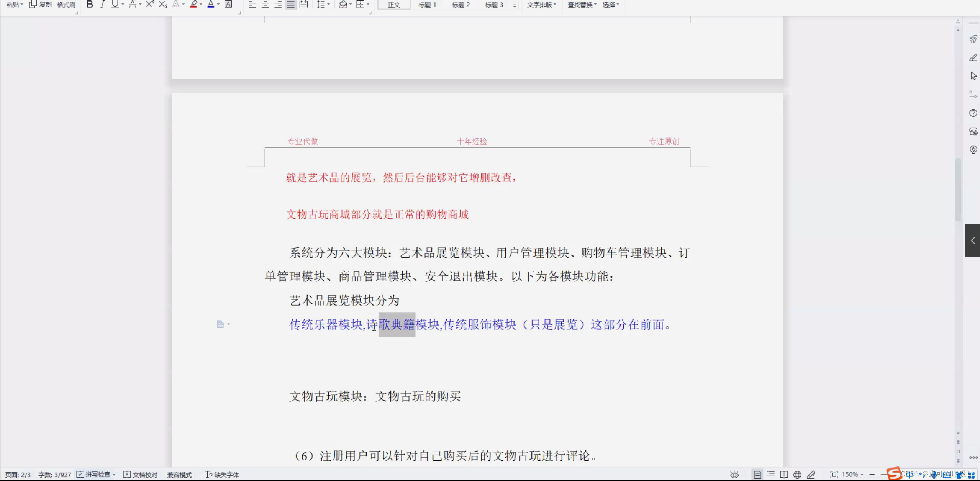Click the format painter 格式刷

tap(66, 5)
